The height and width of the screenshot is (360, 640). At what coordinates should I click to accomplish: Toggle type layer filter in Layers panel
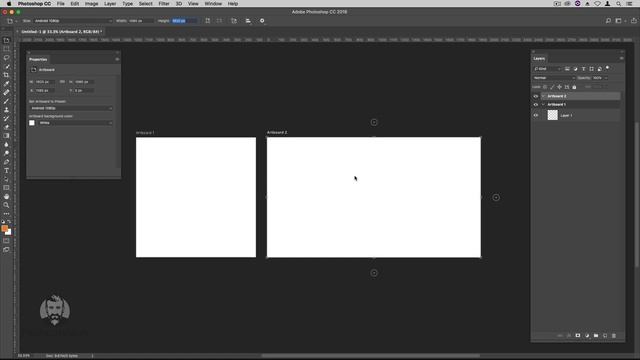pyautogui.click(x=583, y=69)
